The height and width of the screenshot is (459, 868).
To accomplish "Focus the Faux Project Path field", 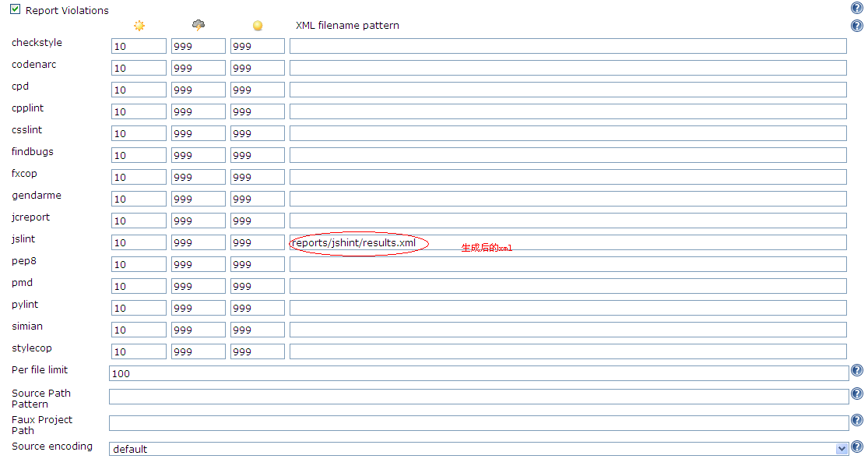I will pos(479,423).
